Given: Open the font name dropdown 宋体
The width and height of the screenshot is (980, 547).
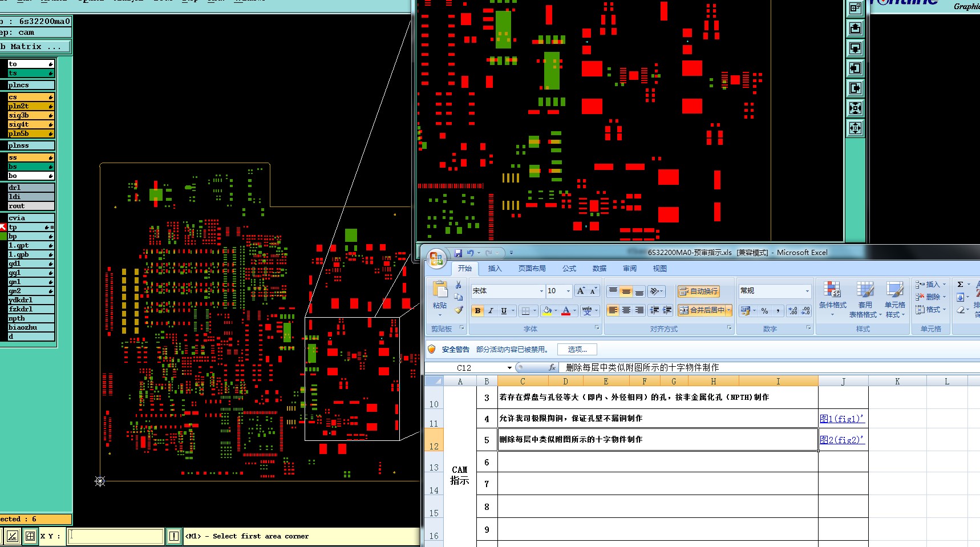Looking at the screenshot, I should pyautogui.click(x=541, y=291).
